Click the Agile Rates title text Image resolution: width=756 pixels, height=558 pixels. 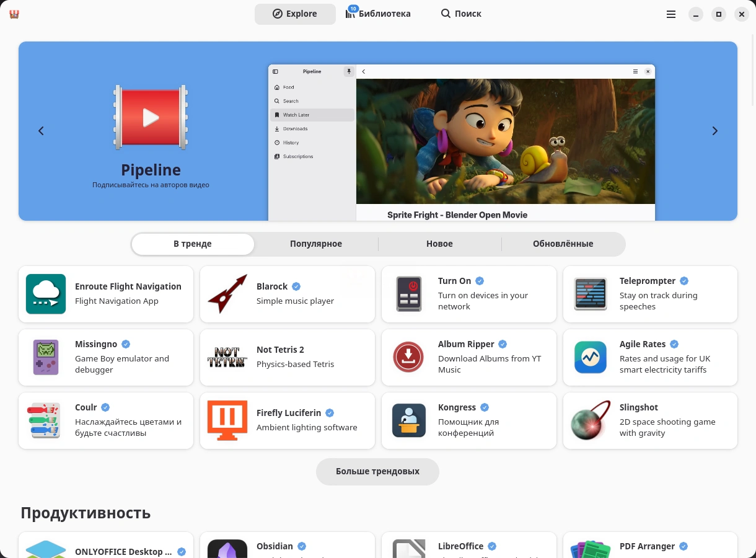(643, 344)
